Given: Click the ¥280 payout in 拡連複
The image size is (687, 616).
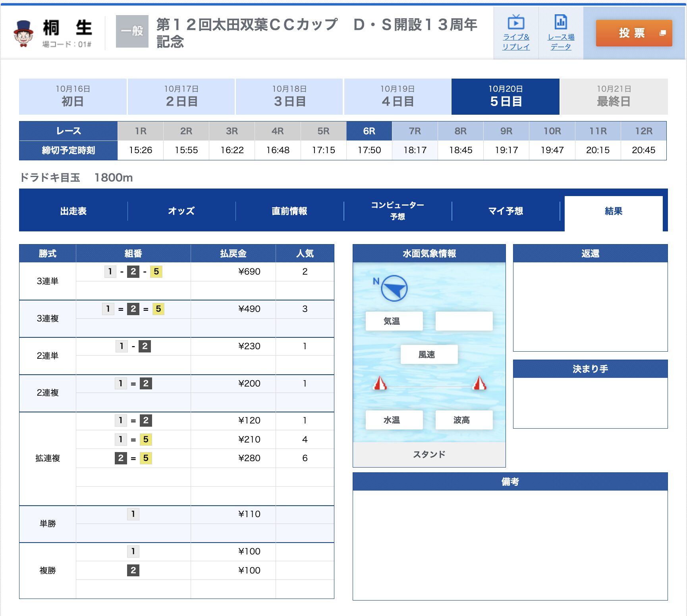Looking at the screenshot, I should (x=249, y=458).
